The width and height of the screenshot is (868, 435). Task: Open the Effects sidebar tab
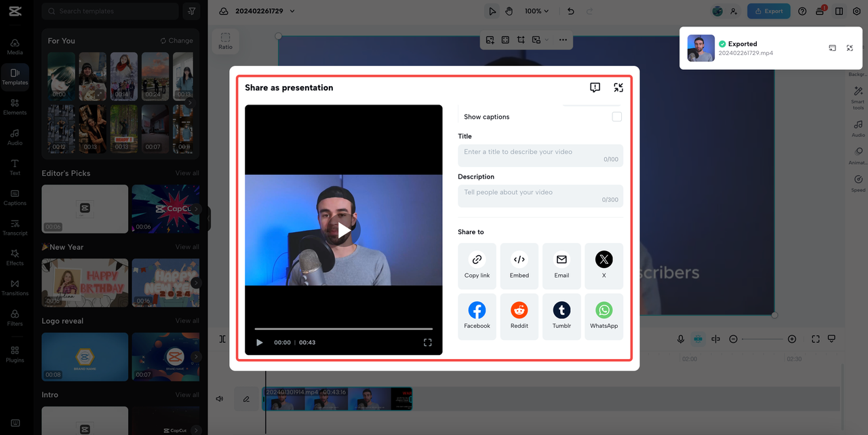[15, 257]
